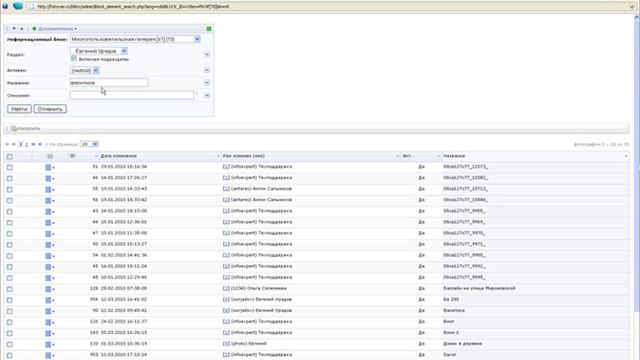640x360 pixels.
Task: Open the action menu icon for row ID 43
Action: (50, 211)
